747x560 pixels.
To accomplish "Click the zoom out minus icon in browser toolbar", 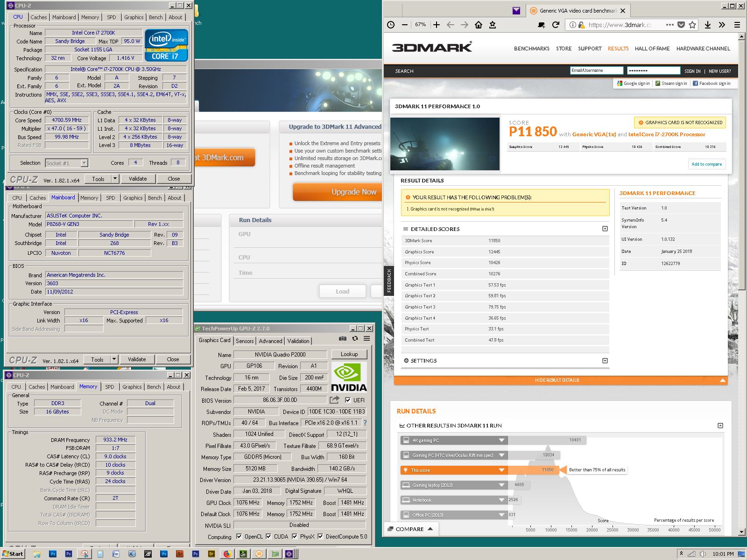I will tap(405, 25).
